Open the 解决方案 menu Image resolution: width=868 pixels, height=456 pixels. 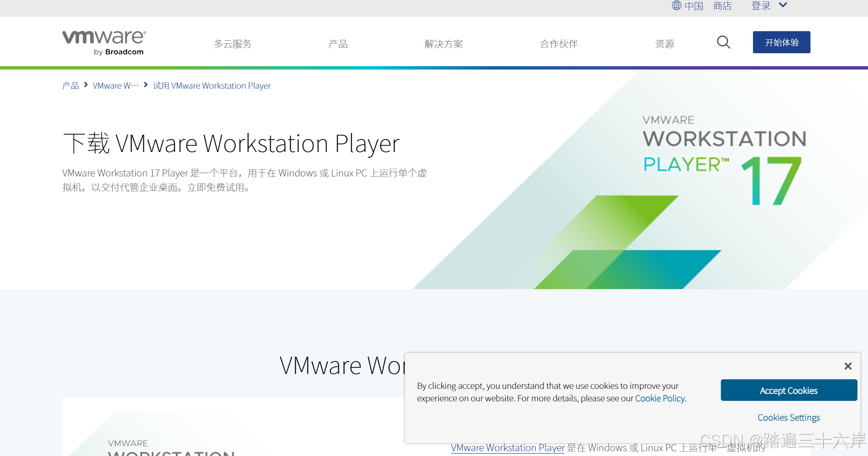click(x=444, y=44)
